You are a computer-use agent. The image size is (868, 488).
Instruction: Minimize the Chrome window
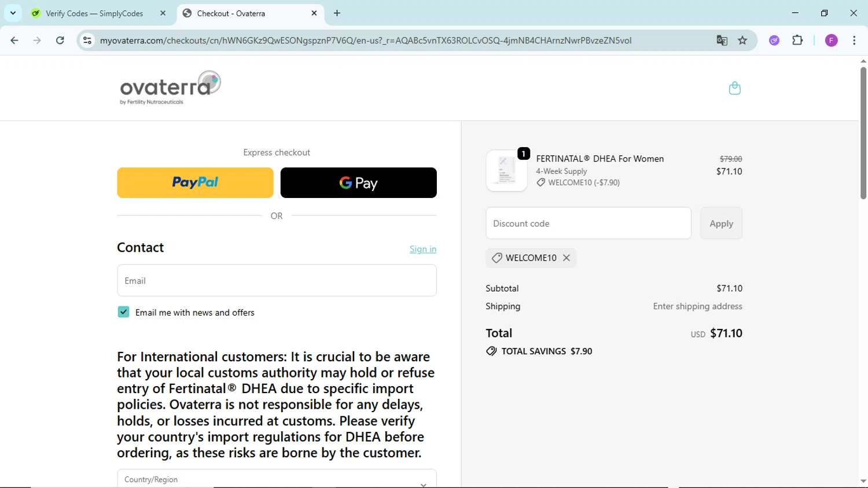(795, 13)
